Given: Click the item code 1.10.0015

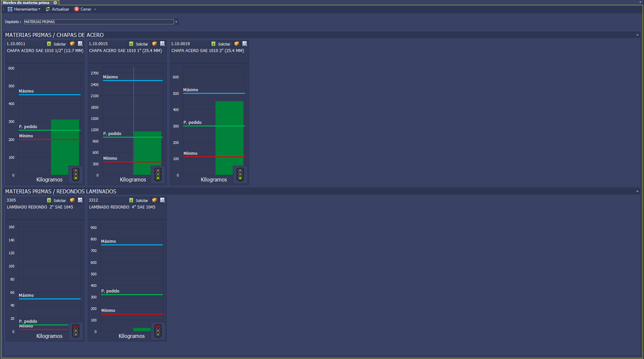Looking at the screenshot, I should click(x=98, y=44).
